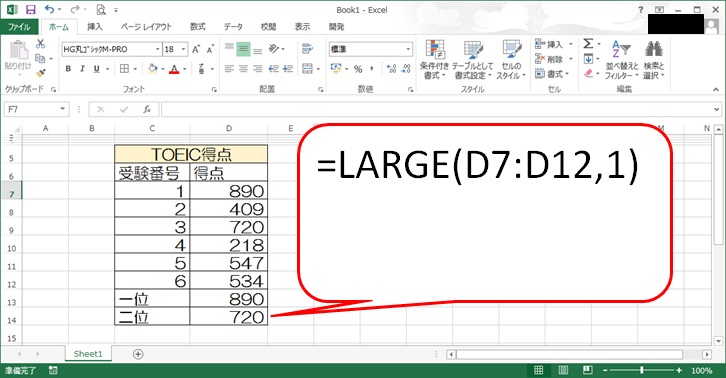Switch to the 表示 tab
Screen dimensions: 726x378
click(302, 27)
